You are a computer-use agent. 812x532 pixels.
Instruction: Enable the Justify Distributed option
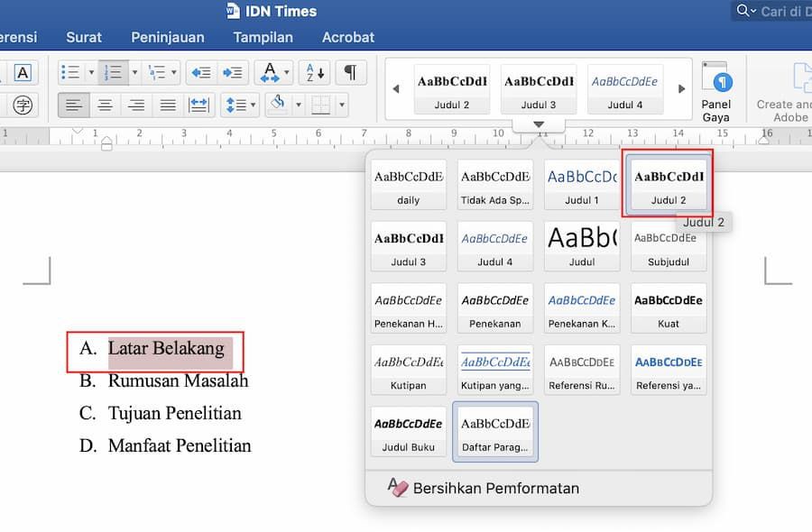coord(200,105)
